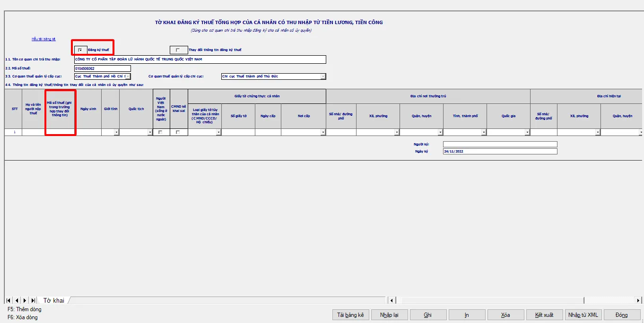The image size is (644, 323).
Task: Click row number 1 cell in STT column
Action: 13,132
